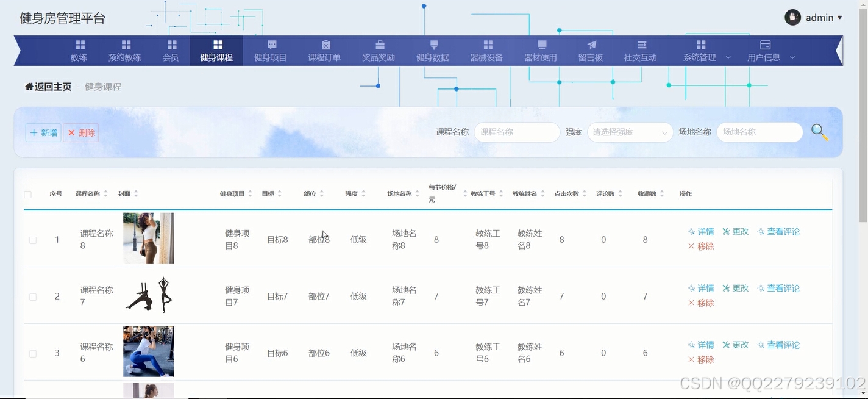Click the 新增 add button

click(43, 132)
